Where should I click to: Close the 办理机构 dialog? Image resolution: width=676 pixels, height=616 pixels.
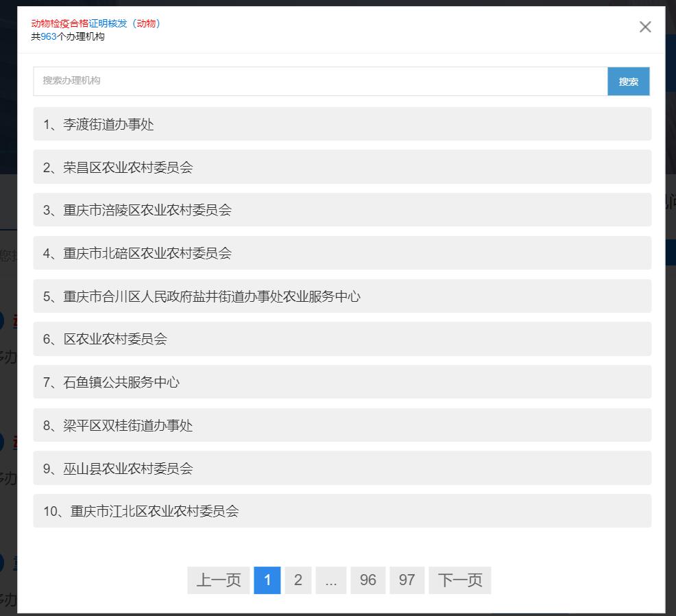point(644,27)
